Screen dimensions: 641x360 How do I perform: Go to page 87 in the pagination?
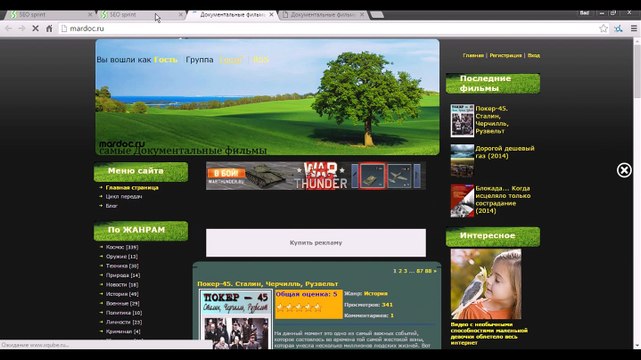click(x=420, y=271)
